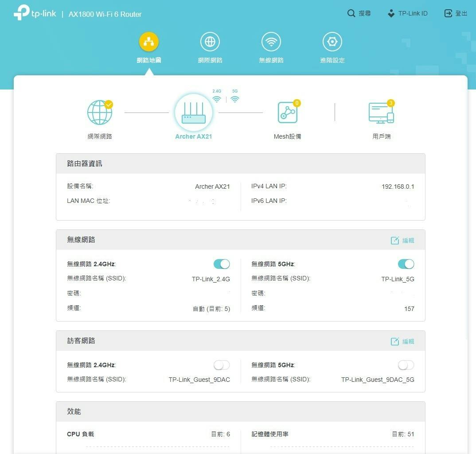Open the 用戶端 clients icon

(381, 113)
